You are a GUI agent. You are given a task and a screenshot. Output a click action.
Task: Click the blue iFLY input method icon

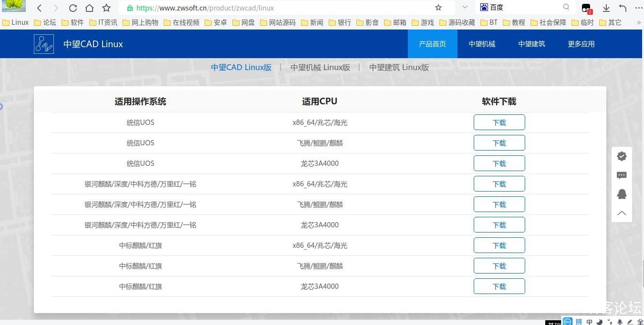568,322
